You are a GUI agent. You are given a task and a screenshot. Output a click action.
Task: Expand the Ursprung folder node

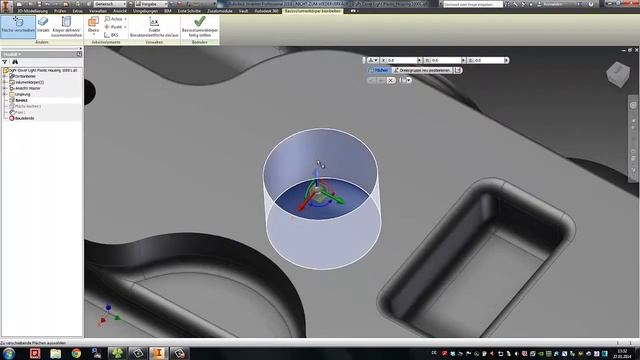pyautogui.click(x=5, y=94)
